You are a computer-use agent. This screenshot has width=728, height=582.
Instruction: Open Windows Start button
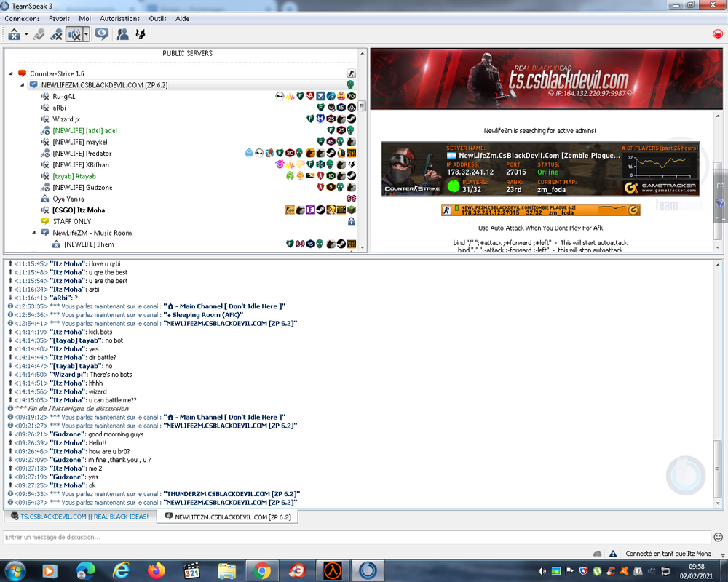click(x=14, y=570)
